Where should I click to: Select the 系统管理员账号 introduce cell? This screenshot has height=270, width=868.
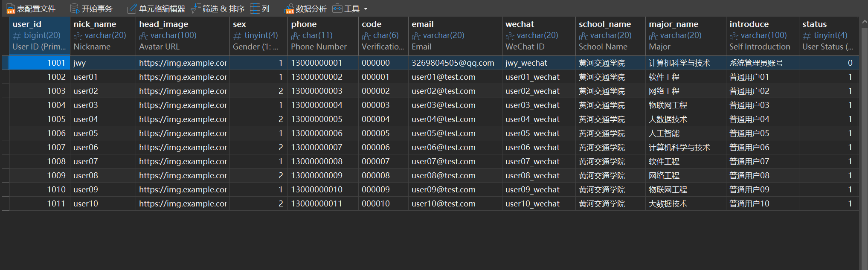[763, 63]
